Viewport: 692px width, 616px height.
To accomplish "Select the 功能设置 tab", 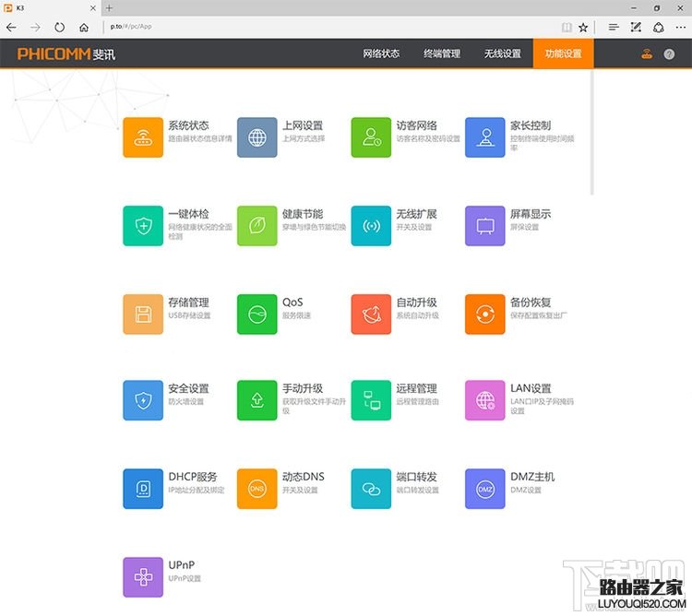I will pyautogui.click(x=563, y=53).
